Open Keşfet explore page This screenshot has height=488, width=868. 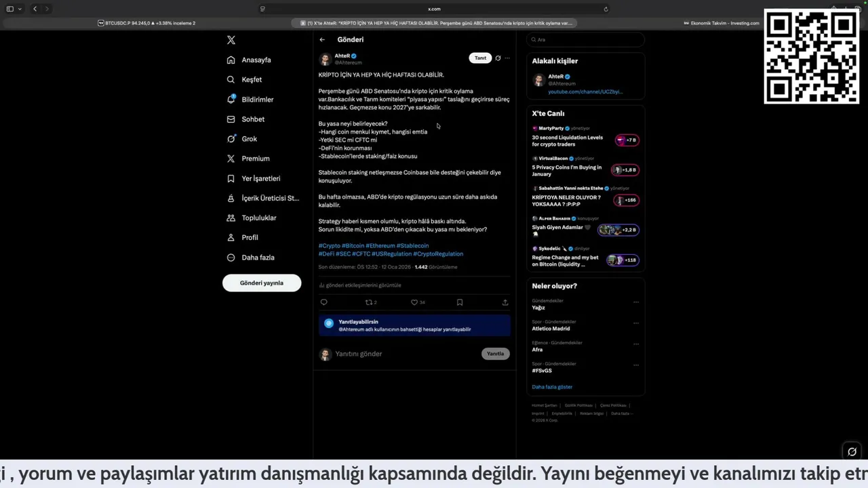point(244,79)
